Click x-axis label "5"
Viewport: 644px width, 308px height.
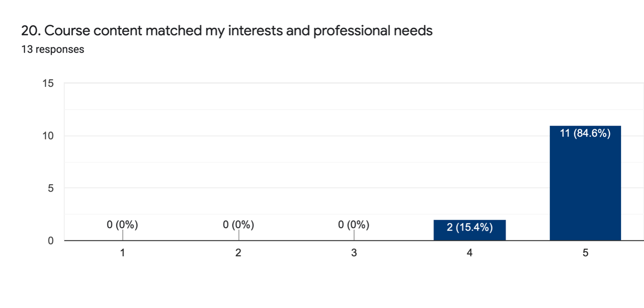(x=585, y=253)
